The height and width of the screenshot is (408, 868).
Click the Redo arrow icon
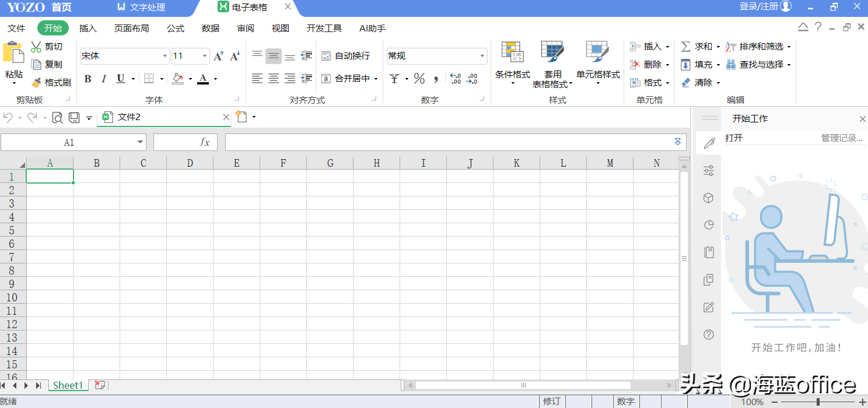tap(33, 117)
